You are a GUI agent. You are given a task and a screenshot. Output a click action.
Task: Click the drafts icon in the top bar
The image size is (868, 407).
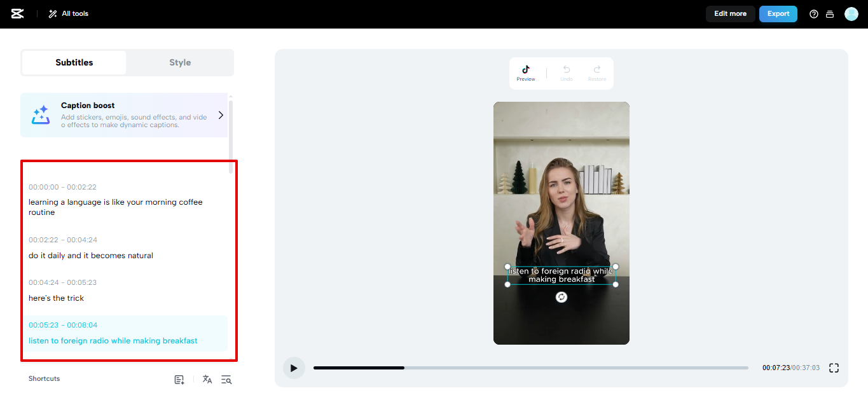pos(830,13)
